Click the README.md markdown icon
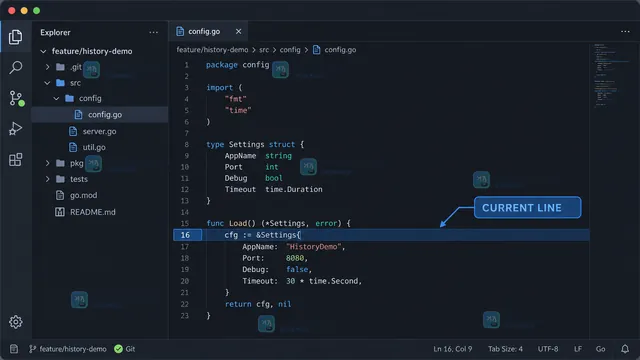Screen dimensions: 640x360 [60, 212]
